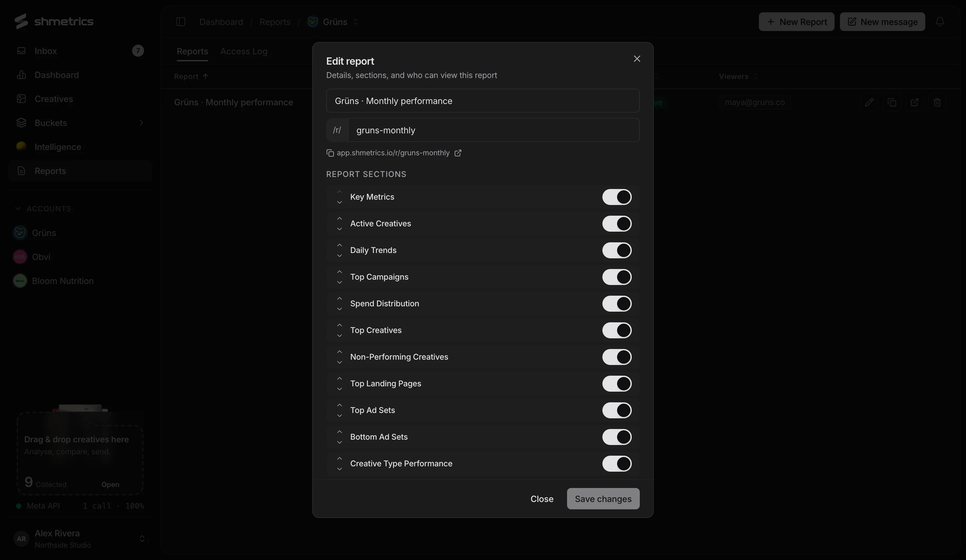
Task: Click the Creatives image icon
Action: (x=21, y=99)
